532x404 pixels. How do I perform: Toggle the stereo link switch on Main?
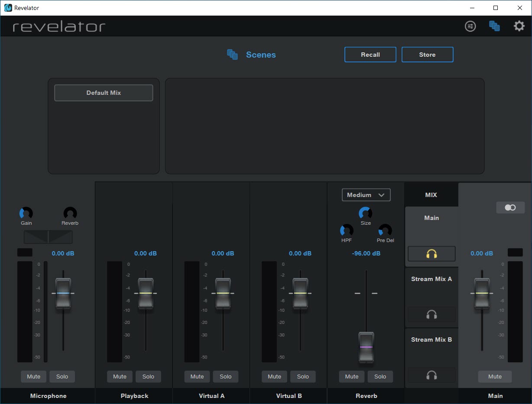click(x=510, y=208)
